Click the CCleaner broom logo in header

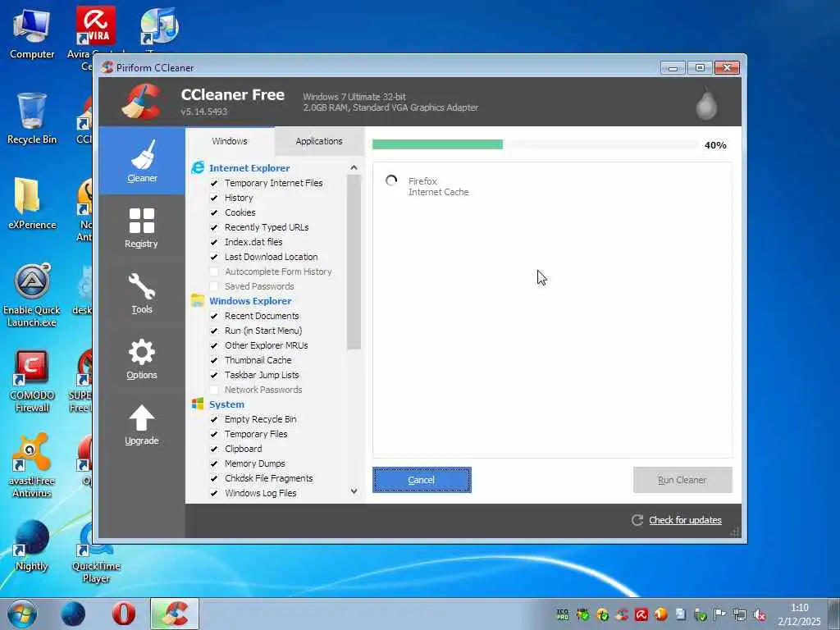point(142,101)
